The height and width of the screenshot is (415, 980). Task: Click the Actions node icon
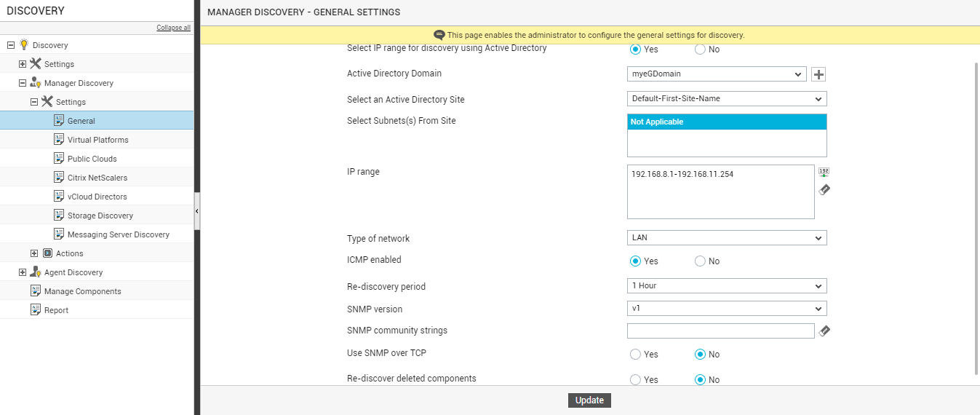tap(47, 253)
